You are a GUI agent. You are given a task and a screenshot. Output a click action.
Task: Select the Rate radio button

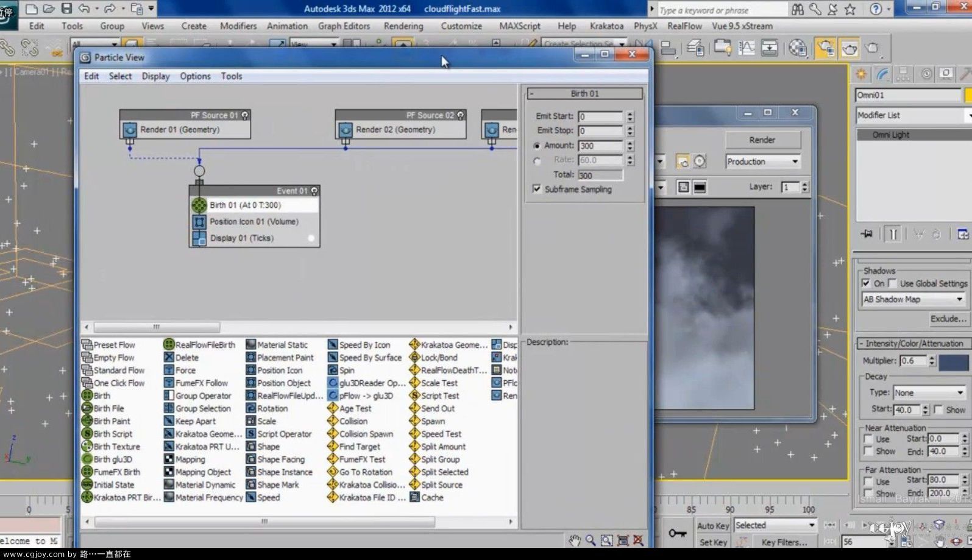point(537,161)
